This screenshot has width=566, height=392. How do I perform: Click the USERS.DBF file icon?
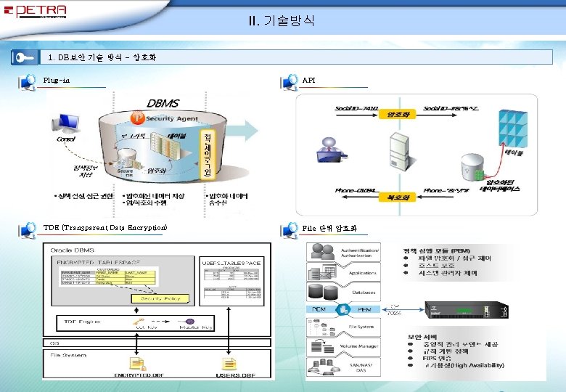229,364
